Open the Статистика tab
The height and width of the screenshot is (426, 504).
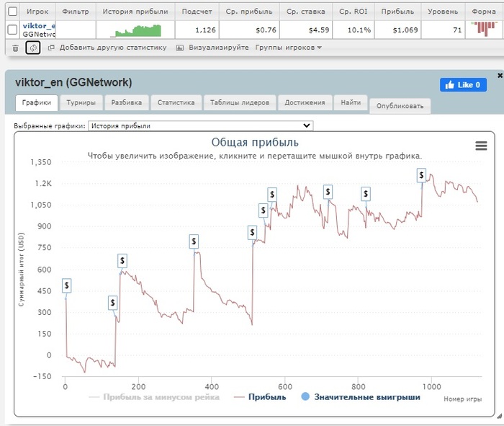click(x=176, y=102)
